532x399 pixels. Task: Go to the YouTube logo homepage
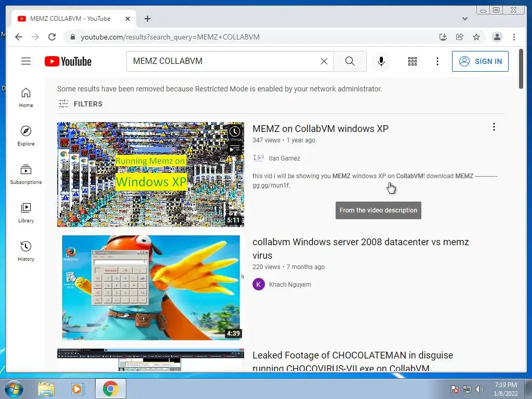pos(68,61)
